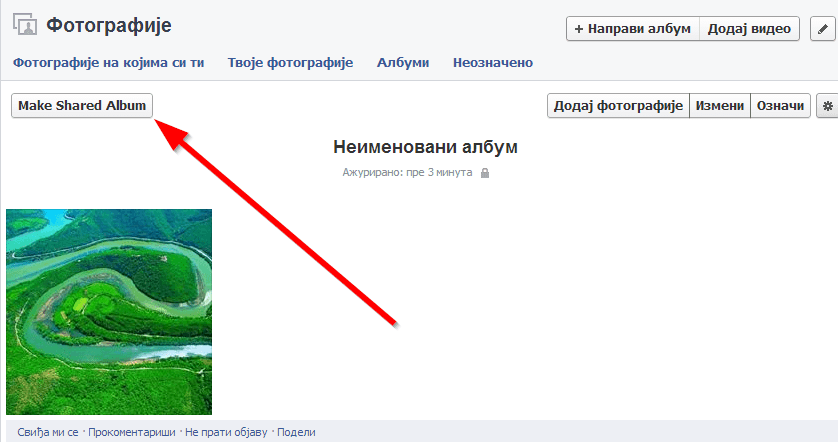Viewport: 838px width, 442px height.
Task: Select the Албуми tab
Action: (x=403, y=63)
